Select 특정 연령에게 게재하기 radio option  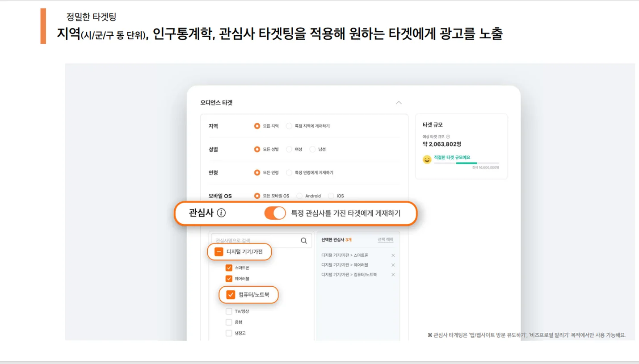click(x=289, y=172)
